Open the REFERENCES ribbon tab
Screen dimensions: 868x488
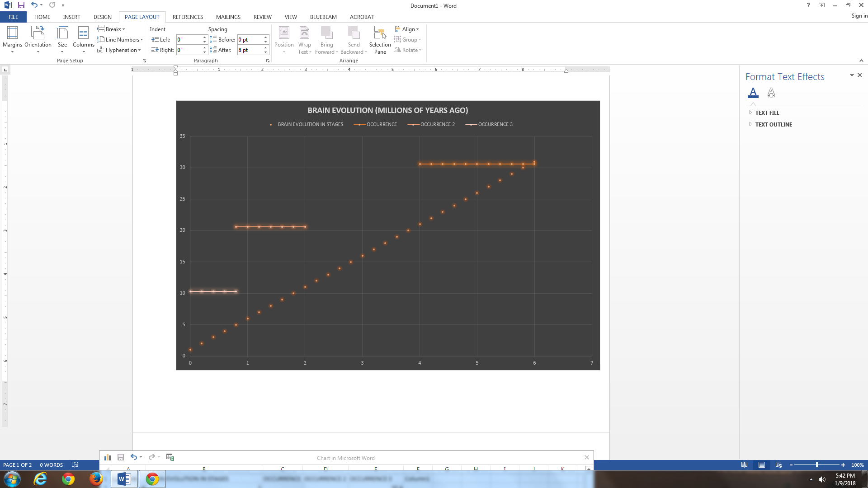188,17
